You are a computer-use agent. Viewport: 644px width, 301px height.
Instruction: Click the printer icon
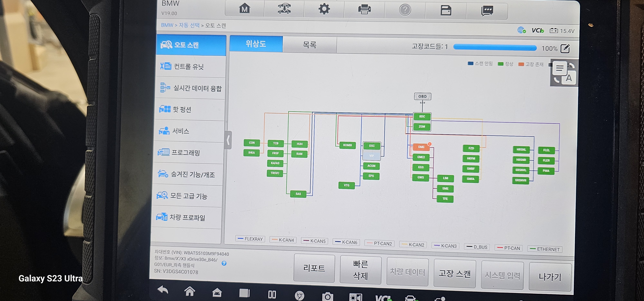tap(364, 10)
